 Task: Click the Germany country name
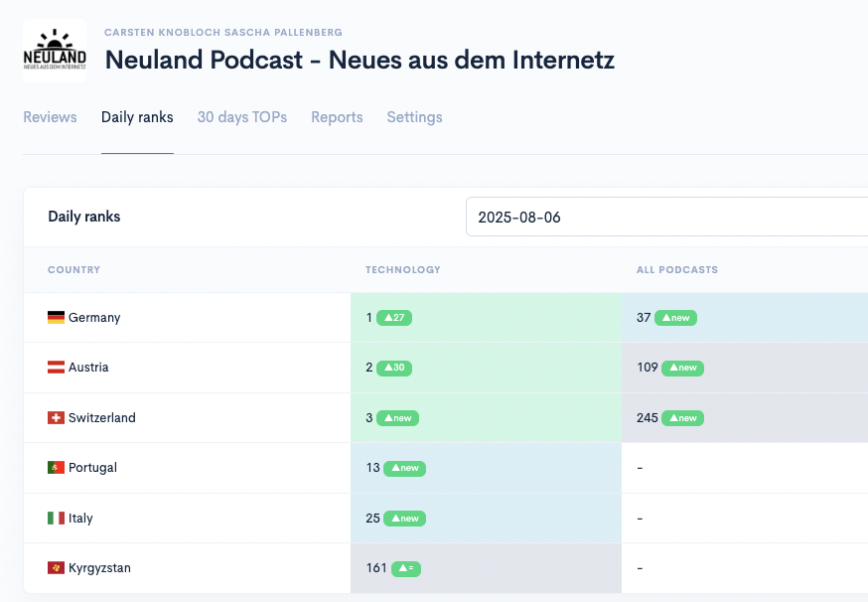pyautogui.click(x=94, y=317)
